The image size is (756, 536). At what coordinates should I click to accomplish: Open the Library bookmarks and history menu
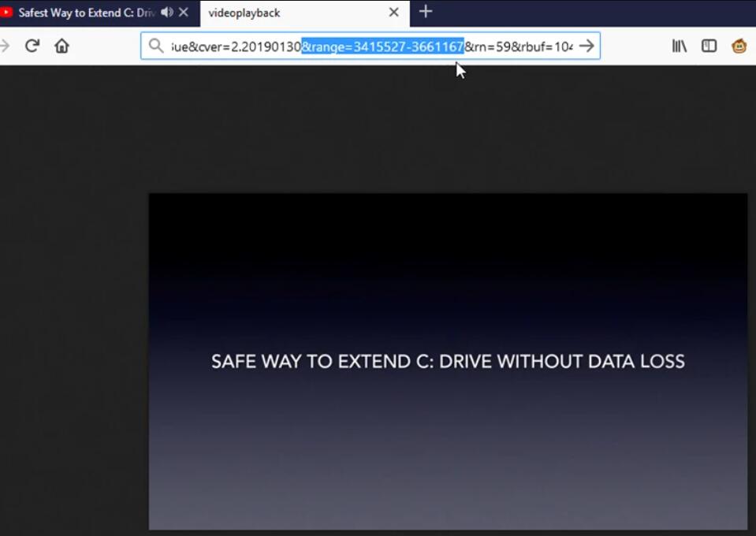(679, 46)
